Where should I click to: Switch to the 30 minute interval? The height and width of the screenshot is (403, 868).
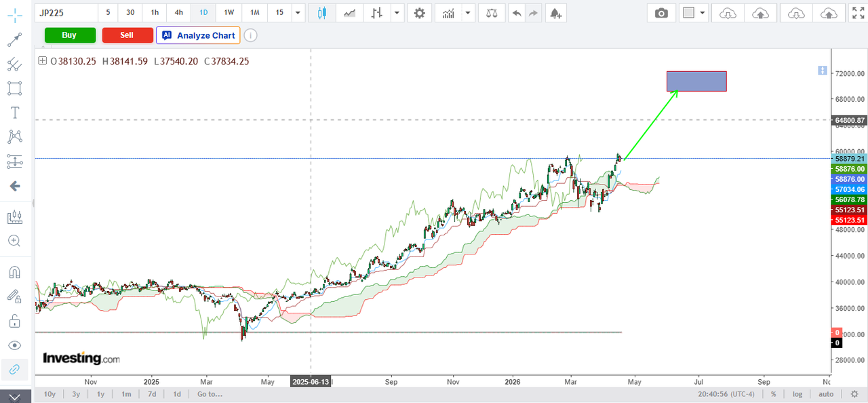click(130, 12)
